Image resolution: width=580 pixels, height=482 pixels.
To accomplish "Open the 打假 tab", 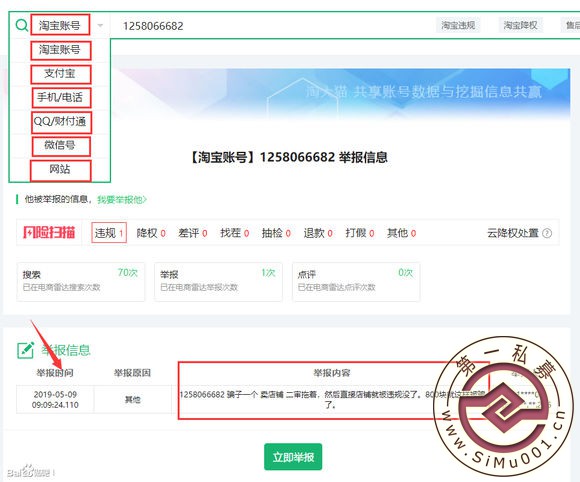I will tap(360, 233).
